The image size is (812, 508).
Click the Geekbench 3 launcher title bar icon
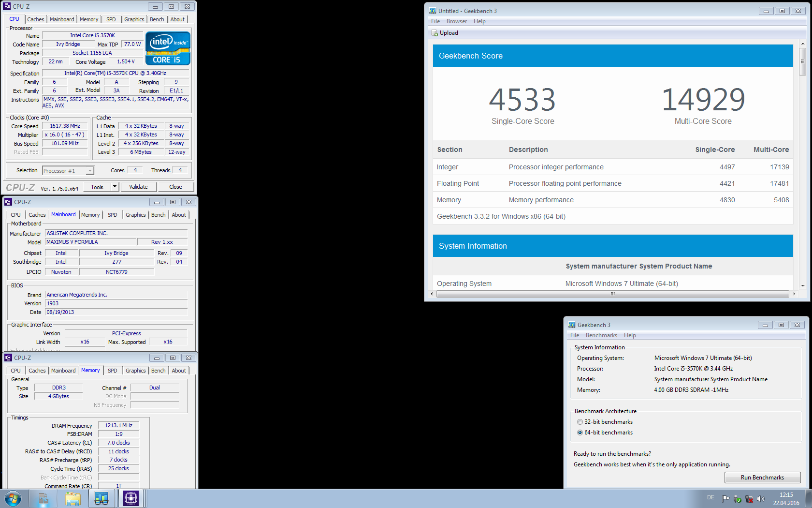coord(572,325)
